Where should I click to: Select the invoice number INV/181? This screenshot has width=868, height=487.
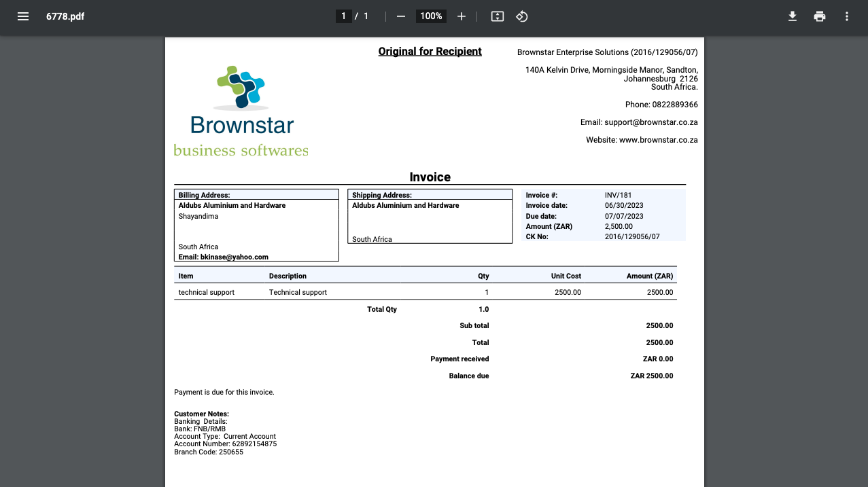616,194
